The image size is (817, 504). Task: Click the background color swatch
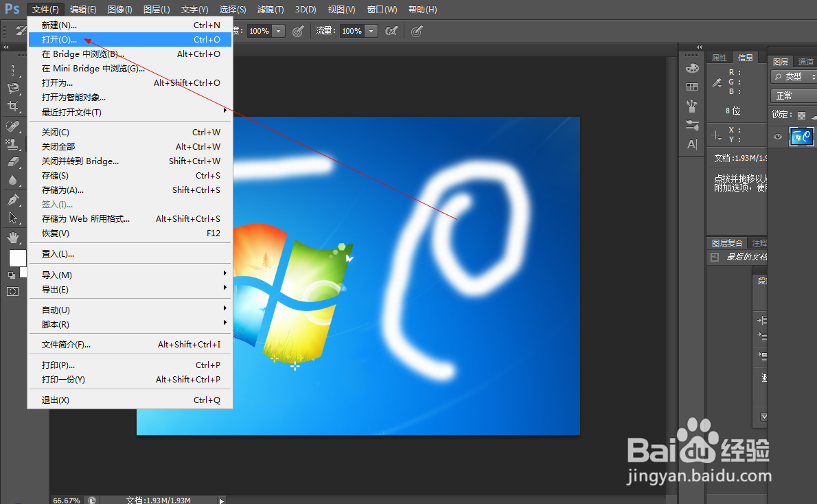click(23, 273)
